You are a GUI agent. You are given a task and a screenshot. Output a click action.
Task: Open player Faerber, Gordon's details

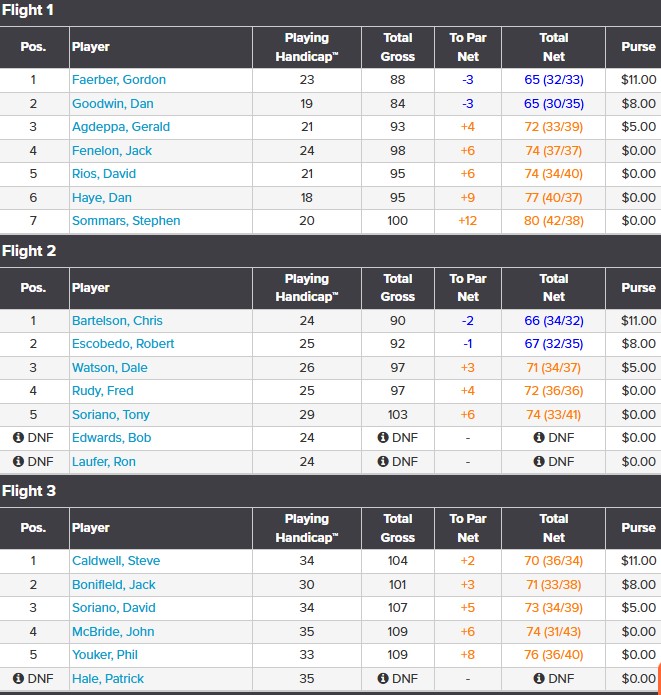119,80
